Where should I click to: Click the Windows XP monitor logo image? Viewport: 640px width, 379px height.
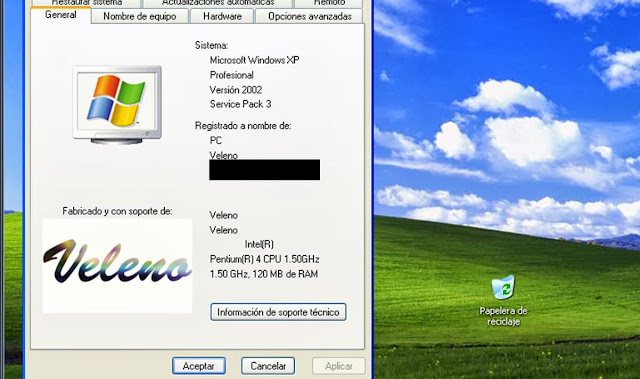click(x=118, y=105)
